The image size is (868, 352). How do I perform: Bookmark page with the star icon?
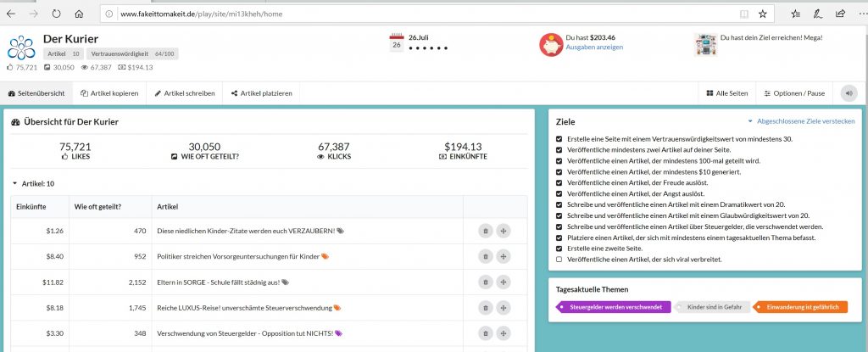click(762, 14)
